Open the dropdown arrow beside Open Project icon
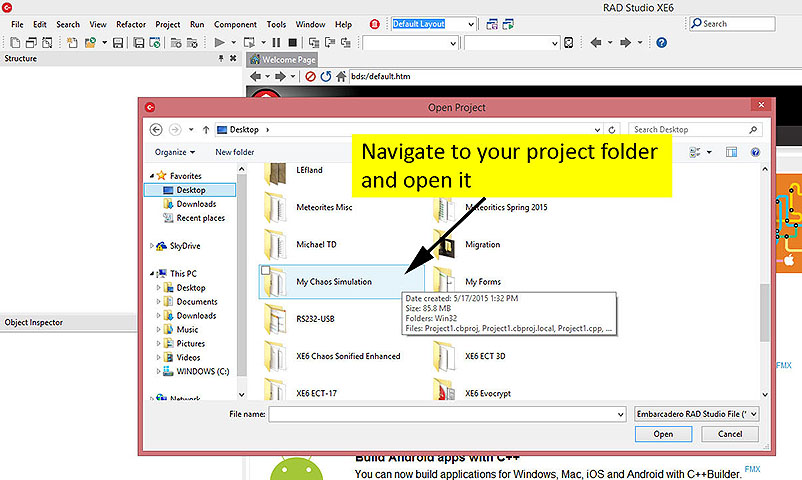The image size is (802, 480). (104, 42)
